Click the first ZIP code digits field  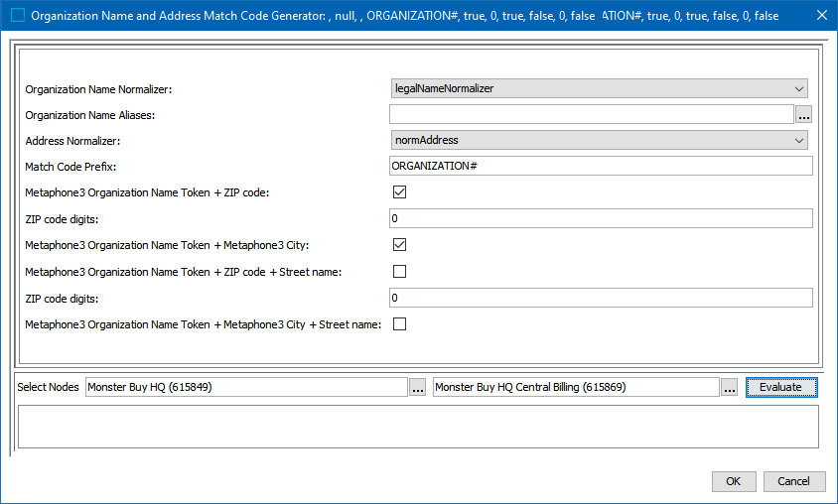[x=601, y=218]
